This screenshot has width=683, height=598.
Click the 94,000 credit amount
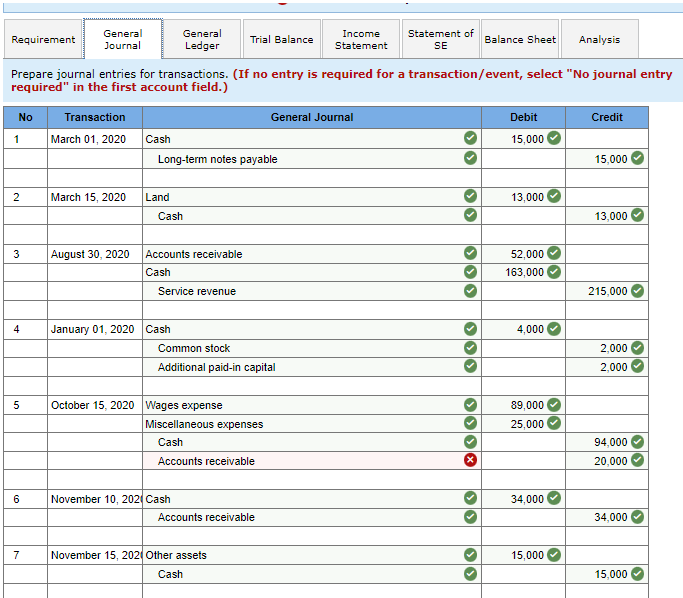[x=611, y=442]
